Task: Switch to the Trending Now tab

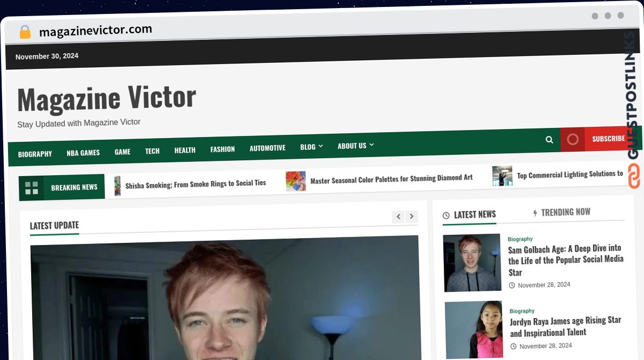Action: (561, 213)
